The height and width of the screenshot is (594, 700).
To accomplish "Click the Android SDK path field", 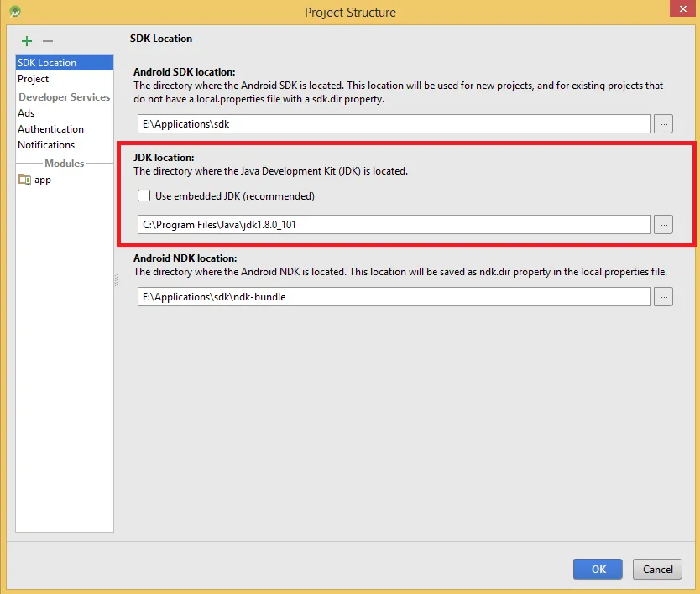I will 394,123.
